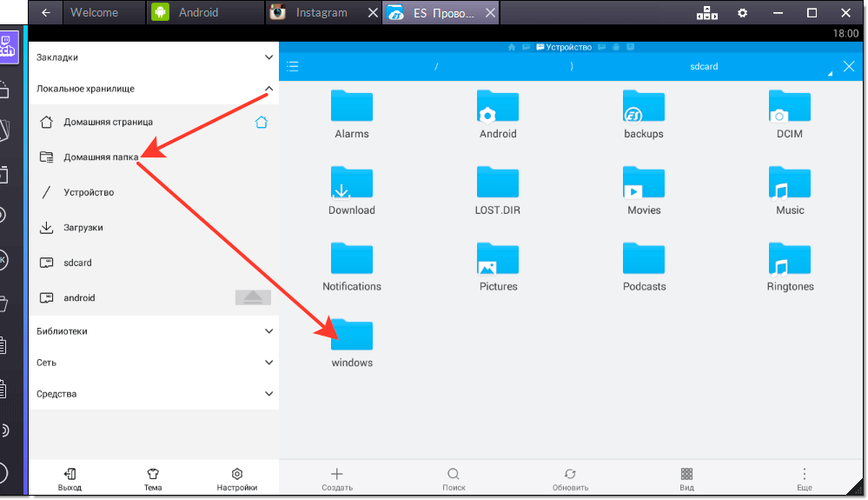Open the Еще more options menu

point(804,479)
